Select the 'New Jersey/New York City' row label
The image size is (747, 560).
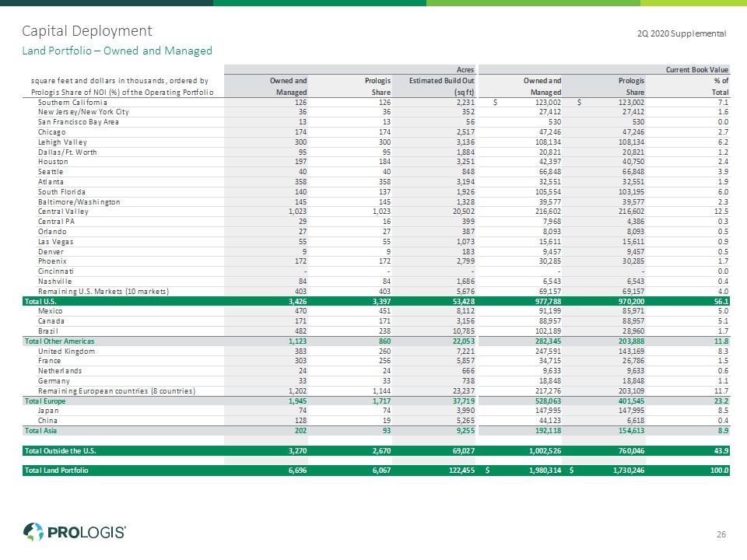pyautogui.click(x=83, y=112)
